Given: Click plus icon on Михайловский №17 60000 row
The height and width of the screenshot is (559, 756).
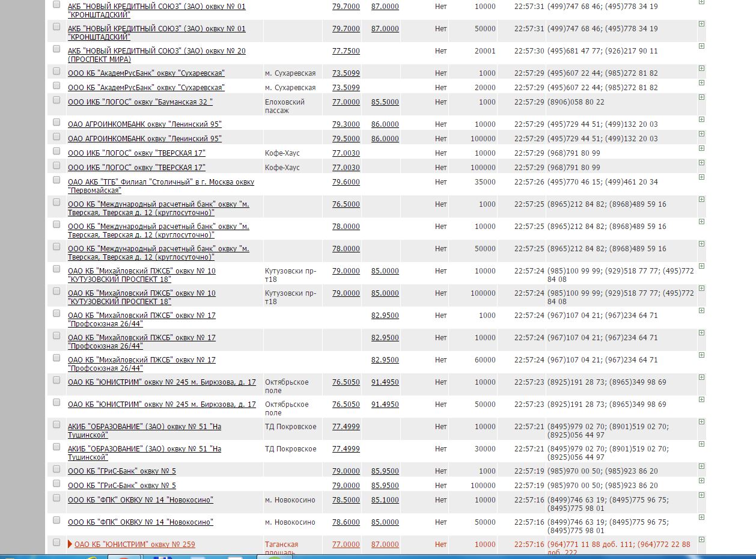Looking at the screenshot, I should click(x=701, y=355).
